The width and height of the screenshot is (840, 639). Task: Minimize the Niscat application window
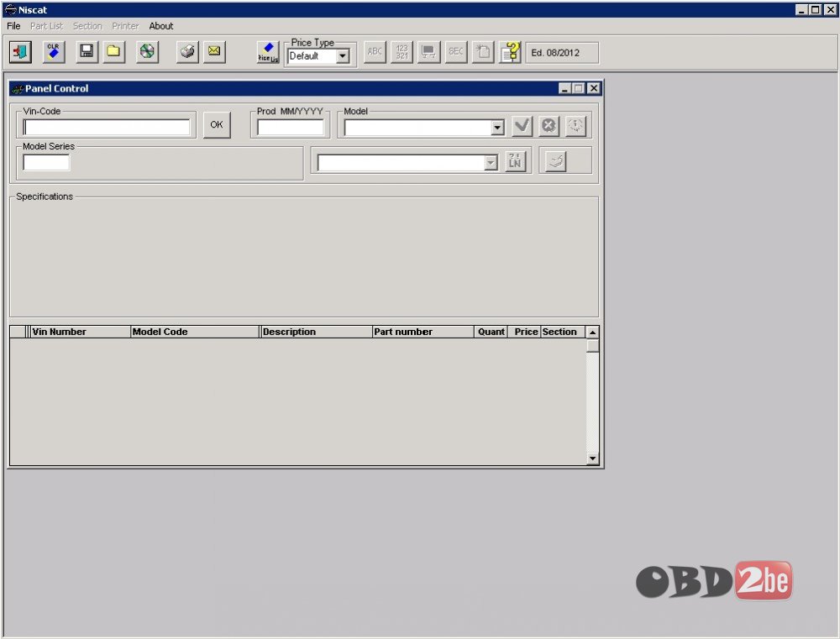tap(801, 9)
